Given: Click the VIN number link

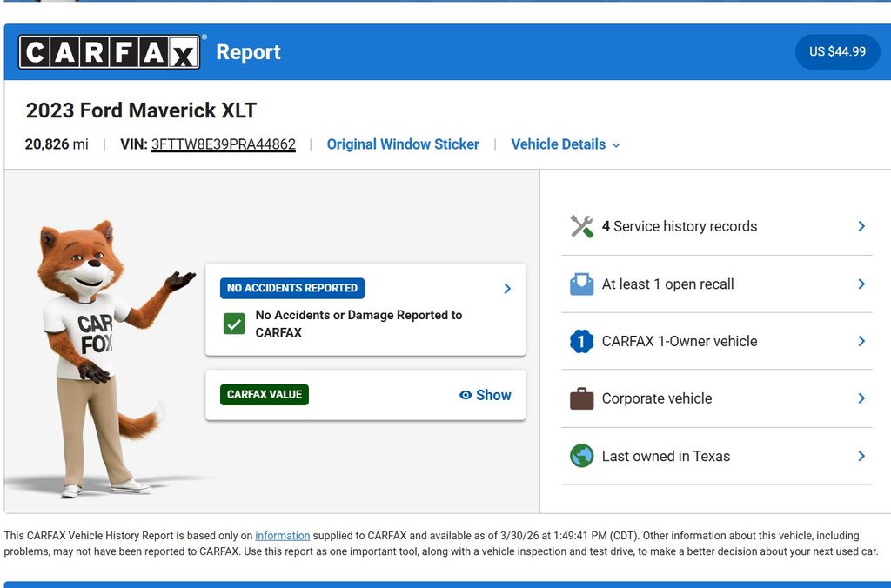Looking at the screenshot, I should [223, 144].
